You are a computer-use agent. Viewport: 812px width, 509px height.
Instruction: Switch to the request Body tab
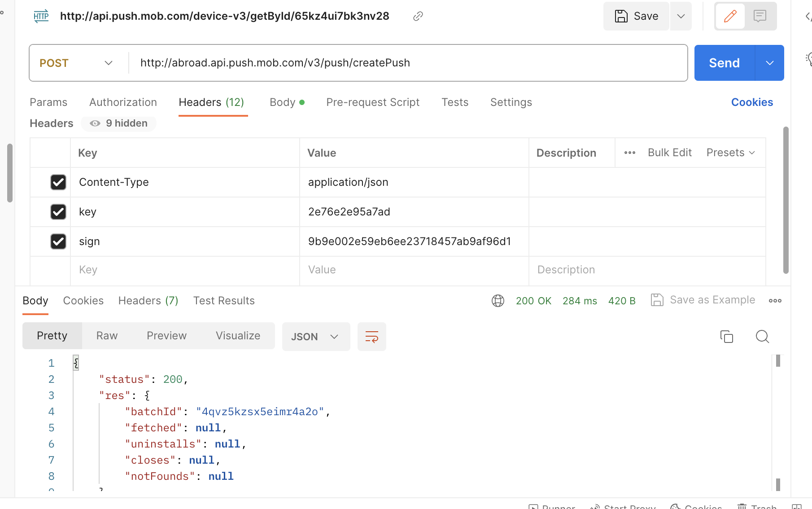pos(287,102)
